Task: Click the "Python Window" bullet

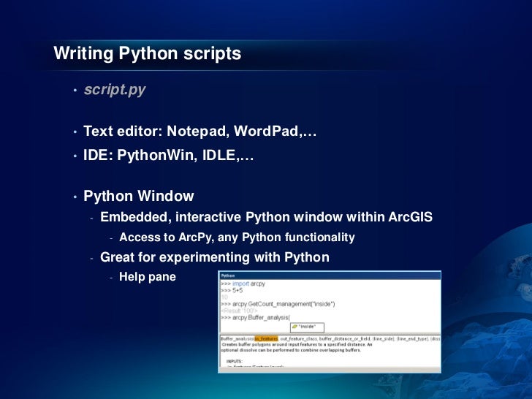Action: point(139,196)
